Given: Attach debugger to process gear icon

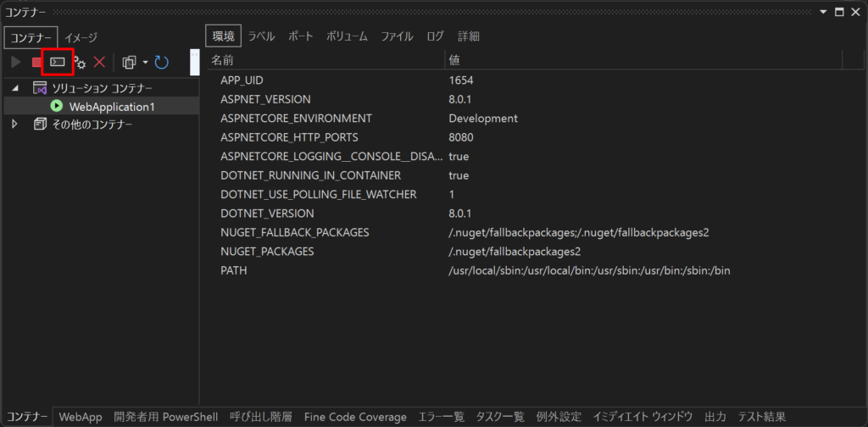Looking at the screenshot, I should (x=80, y=63).
